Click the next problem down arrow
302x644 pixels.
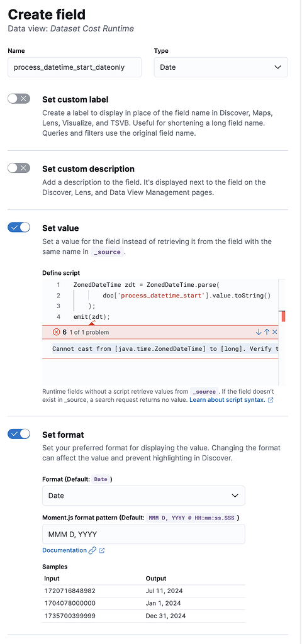click(259, 332)
